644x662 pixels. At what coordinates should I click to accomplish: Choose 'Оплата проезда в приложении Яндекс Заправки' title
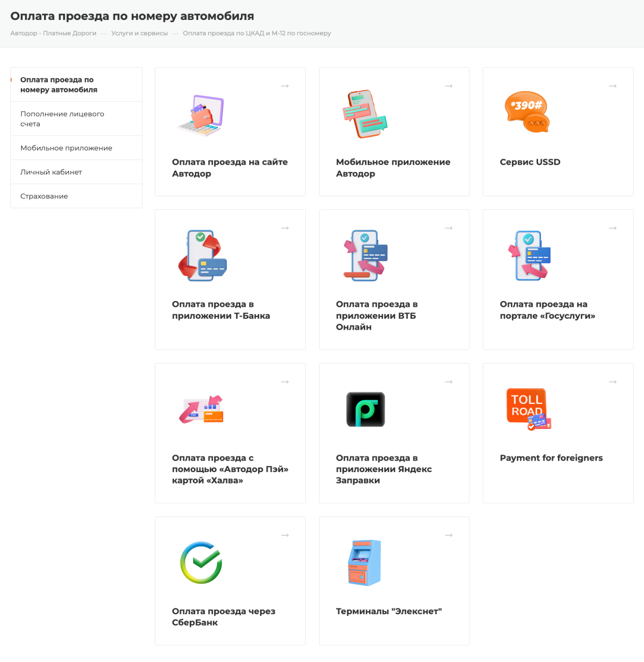pos(384,469)
